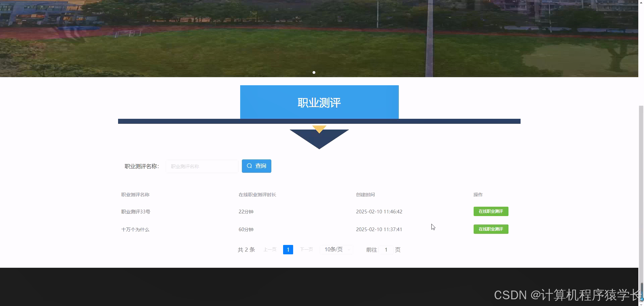Click the 在线职业测评 button for 职业测评33号

tap(491, 211)
